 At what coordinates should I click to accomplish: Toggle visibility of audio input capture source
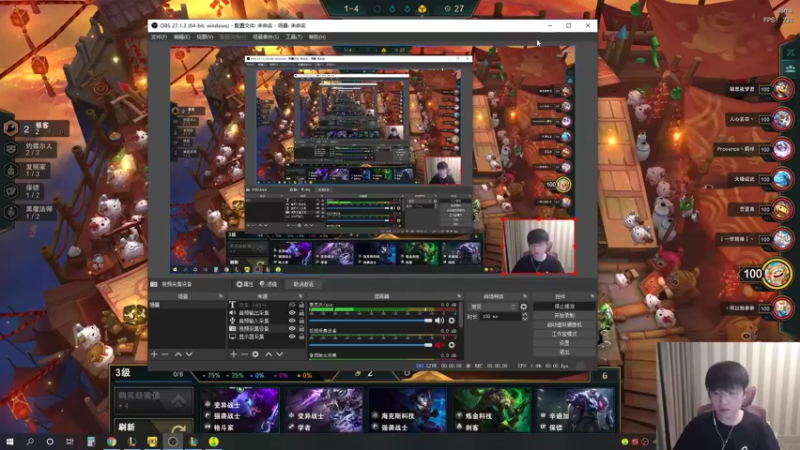[292, 321]
